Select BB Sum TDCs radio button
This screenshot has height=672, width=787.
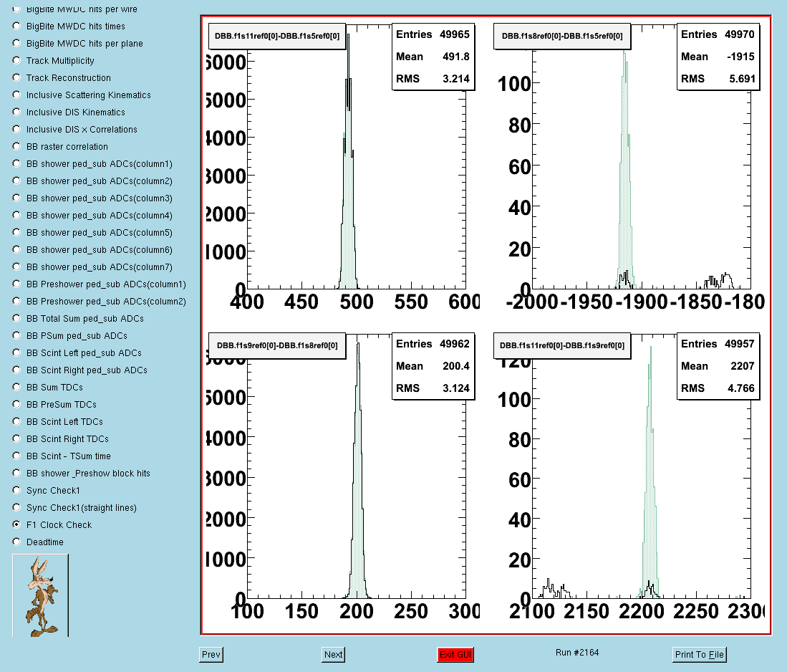click(16, 387)
